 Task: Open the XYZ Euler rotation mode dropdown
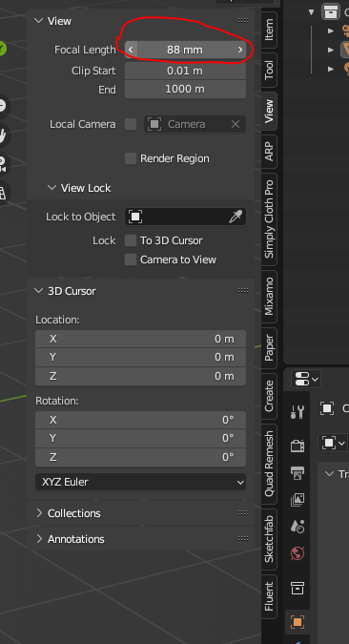pos(140,482)
